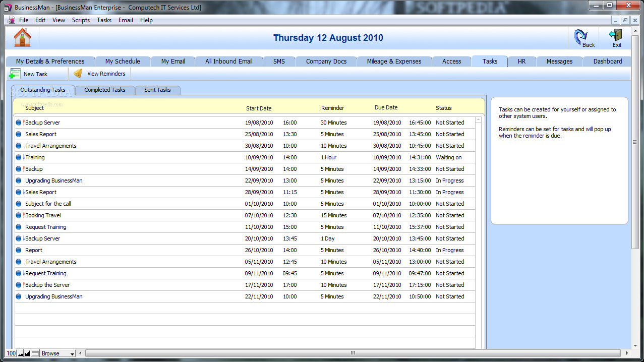644x362 pixels.
Task: Select the Outstanding Tasks sub-tab
Action: pos(43,90)
